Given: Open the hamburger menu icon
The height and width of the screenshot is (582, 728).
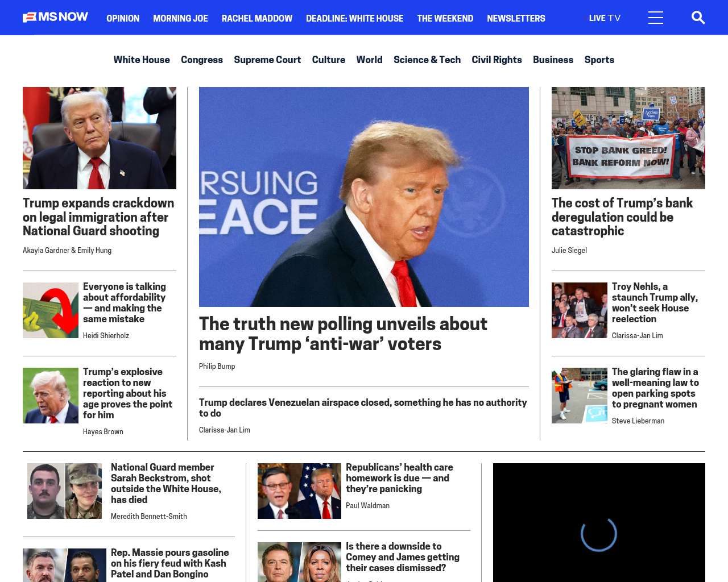Looking at the screenshot, I should tap(656, 18).
